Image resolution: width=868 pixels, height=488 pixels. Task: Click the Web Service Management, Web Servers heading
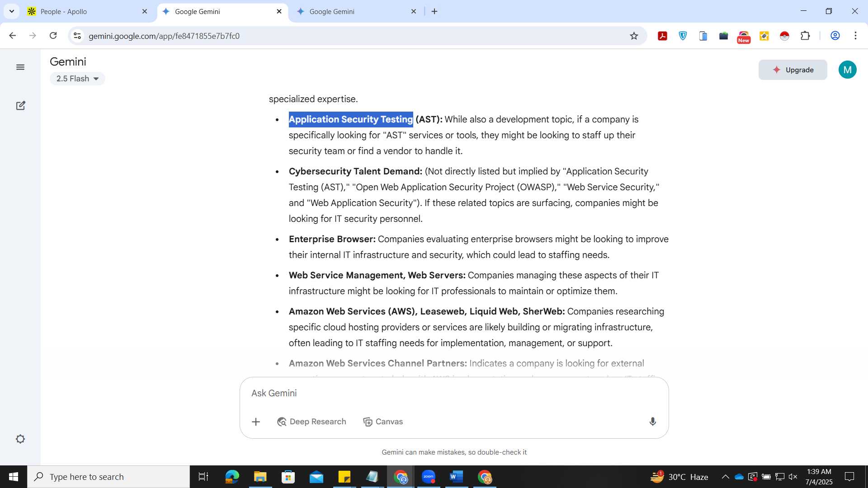click(377, 275)
